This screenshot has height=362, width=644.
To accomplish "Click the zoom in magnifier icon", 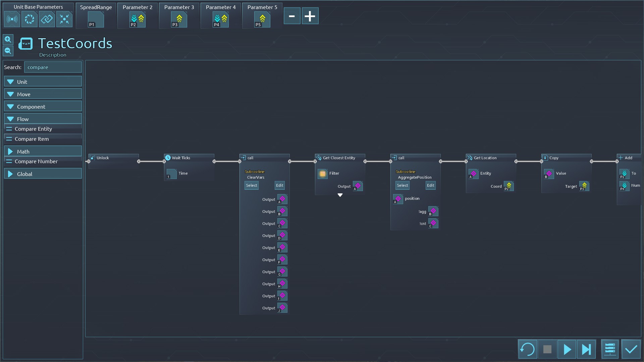I will 8,40.
